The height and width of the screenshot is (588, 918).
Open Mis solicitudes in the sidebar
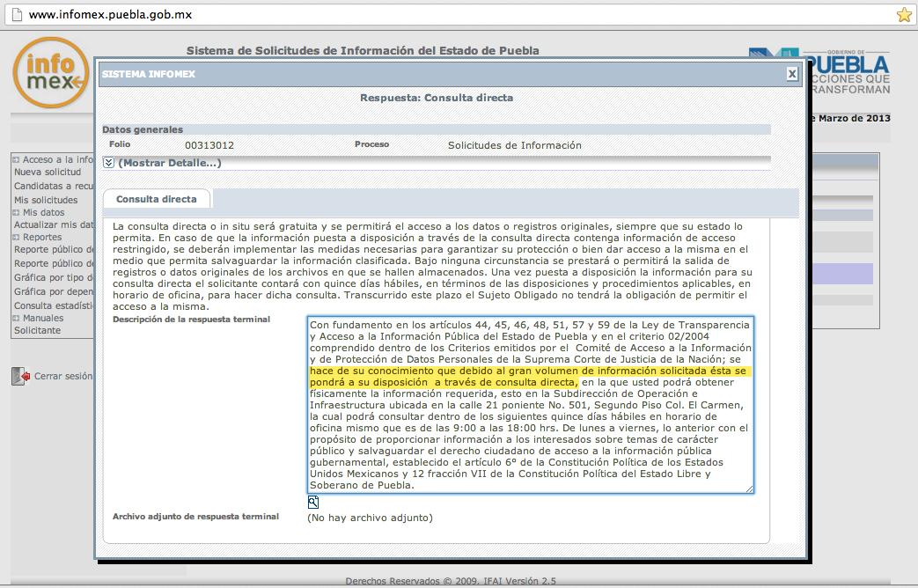pyautogui.click(x=46, y=200)
